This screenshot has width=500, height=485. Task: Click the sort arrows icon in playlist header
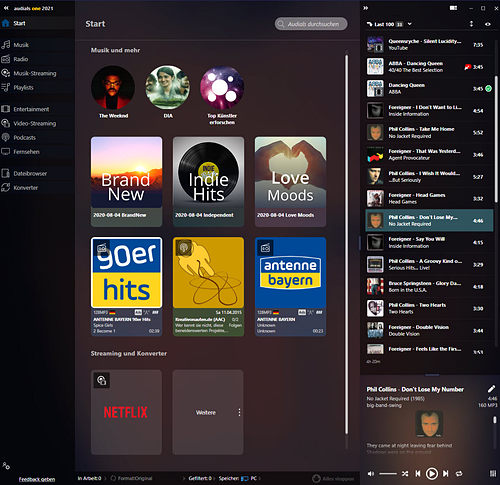point(471,24)
